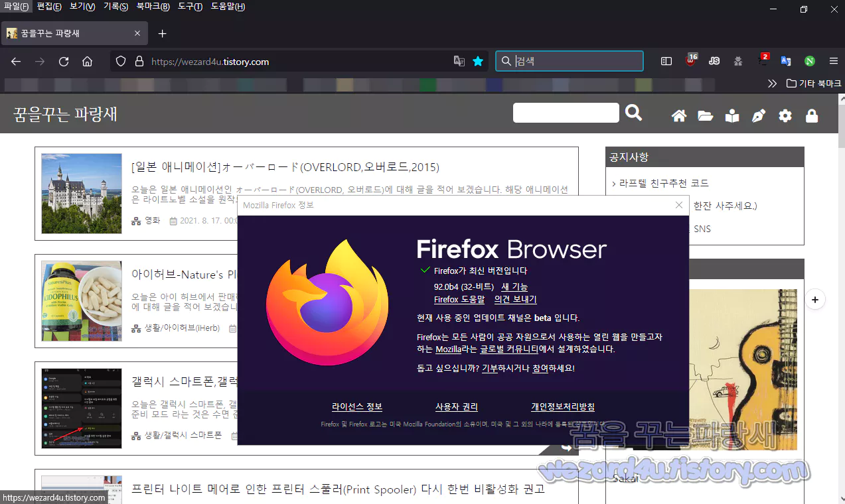The image size is (845, 504).
Task: Click the Tampermonkey extension icon
Action: [737, 61]
